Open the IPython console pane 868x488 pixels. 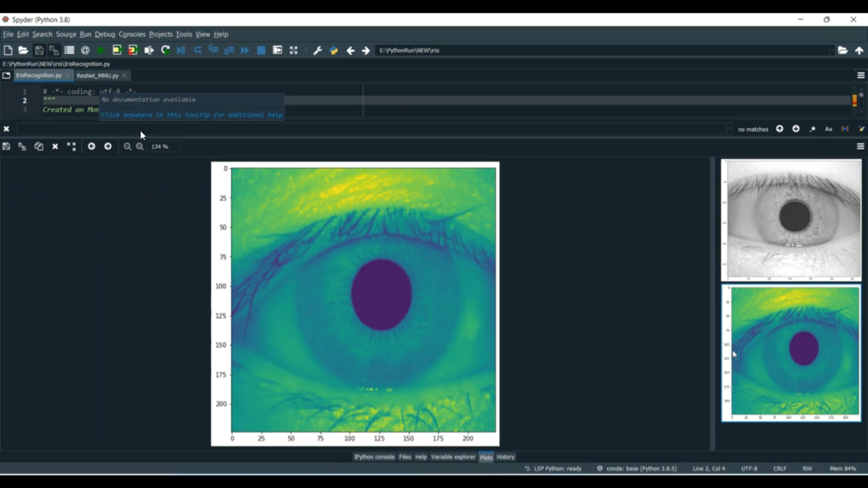point(374,457)
